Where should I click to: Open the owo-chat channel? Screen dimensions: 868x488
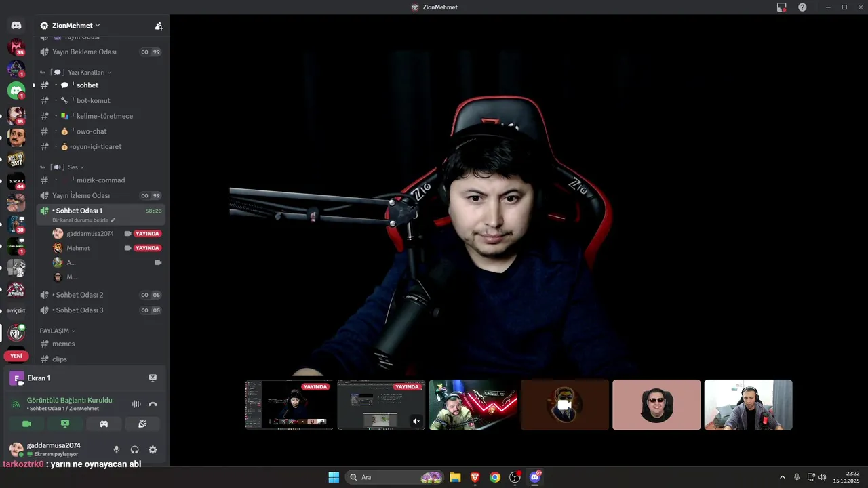pos(100,131)
